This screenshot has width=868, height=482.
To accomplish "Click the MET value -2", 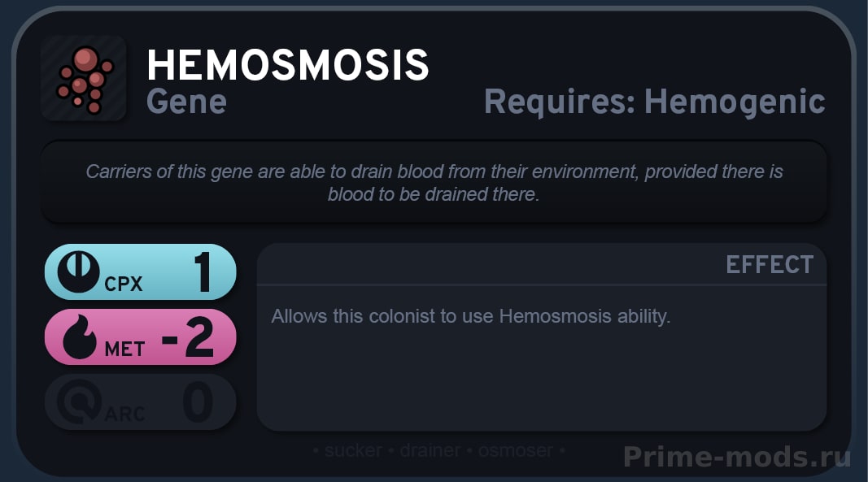I will click(x=188, y=337).
